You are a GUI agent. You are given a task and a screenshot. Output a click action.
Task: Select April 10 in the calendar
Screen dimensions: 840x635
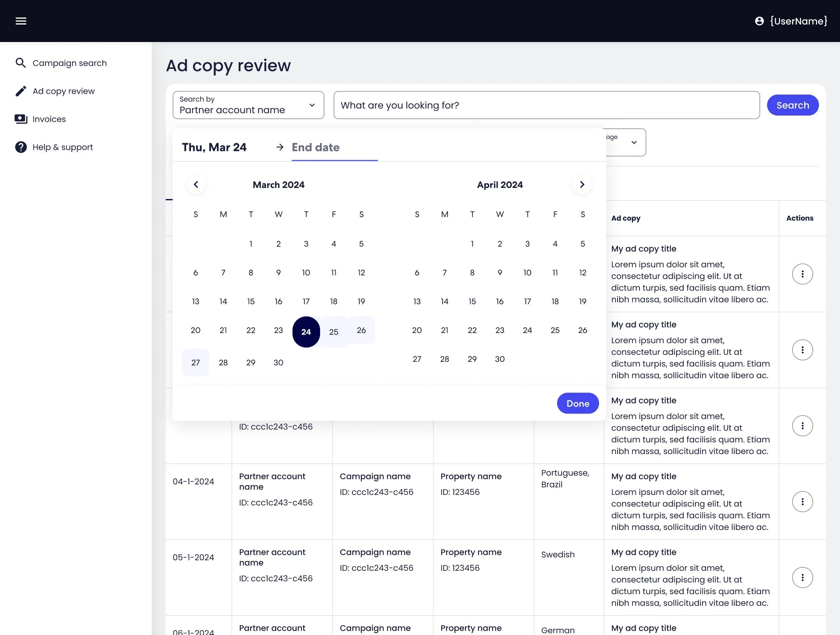pyautogui.click(x=527, y=272)
